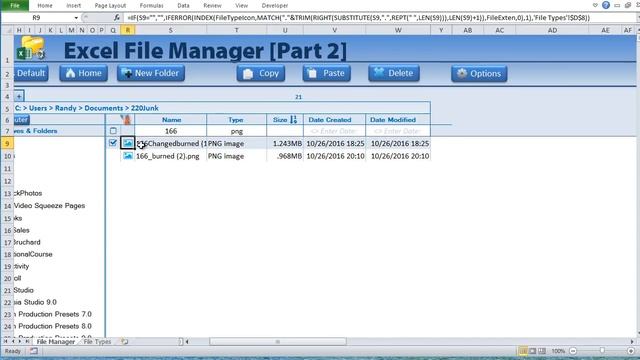Click the first sheet navigation arrow
640x360 pixels.
coord(6,342)
